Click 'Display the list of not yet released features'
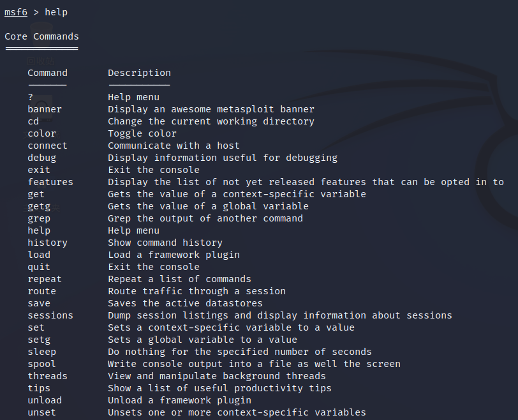Viewport: 518px width, 420px height. 237,182
